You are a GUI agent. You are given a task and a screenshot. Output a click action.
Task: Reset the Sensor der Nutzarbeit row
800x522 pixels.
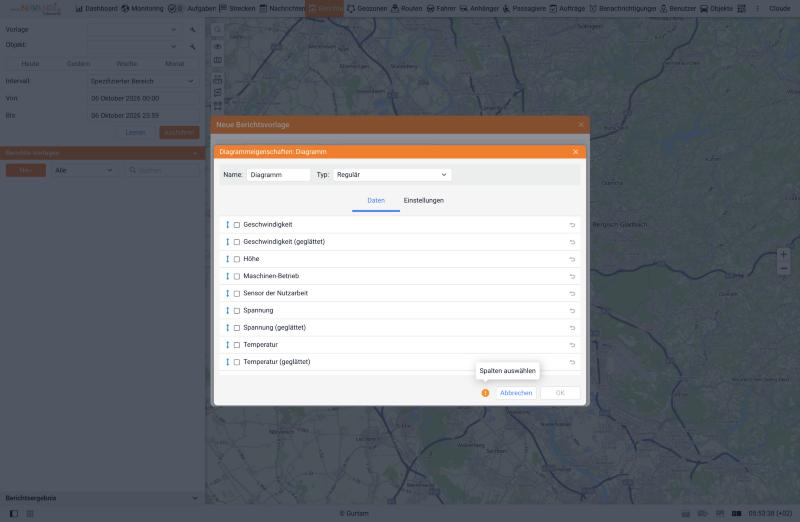click(x=572, y=293)
